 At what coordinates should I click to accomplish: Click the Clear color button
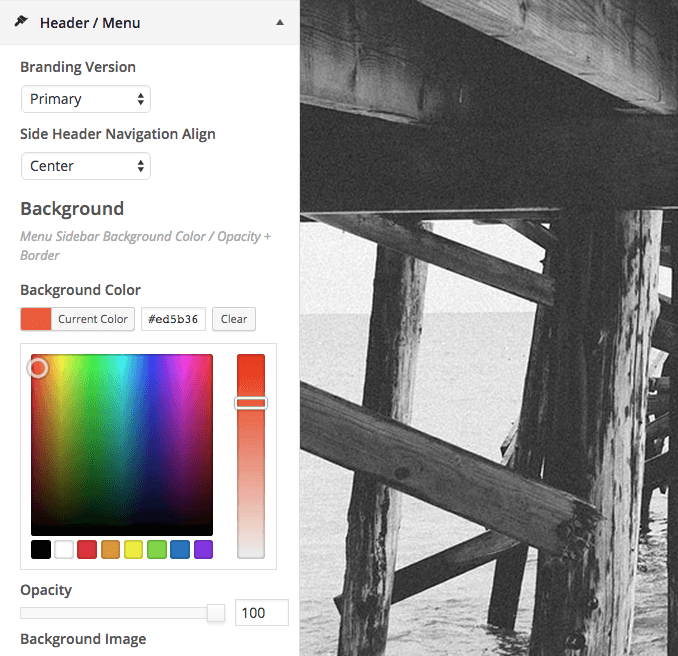(233, 319)
